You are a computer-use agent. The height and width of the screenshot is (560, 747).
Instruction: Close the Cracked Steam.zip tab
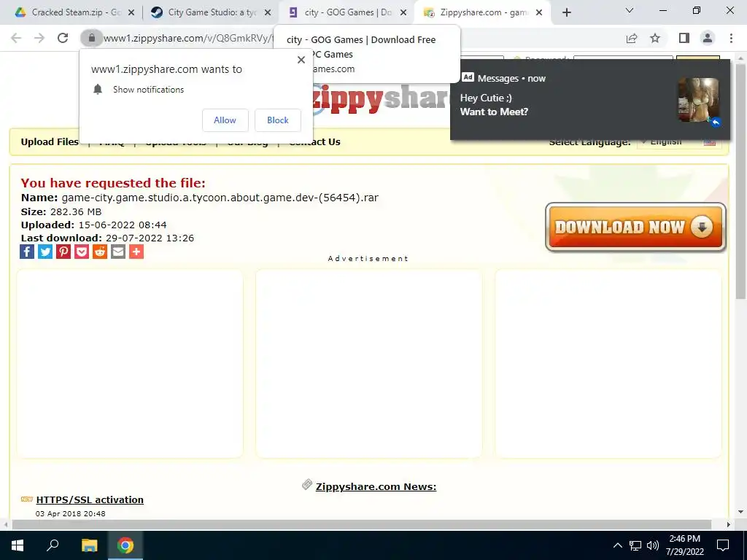pyautogui.click(x=131, y=12)
